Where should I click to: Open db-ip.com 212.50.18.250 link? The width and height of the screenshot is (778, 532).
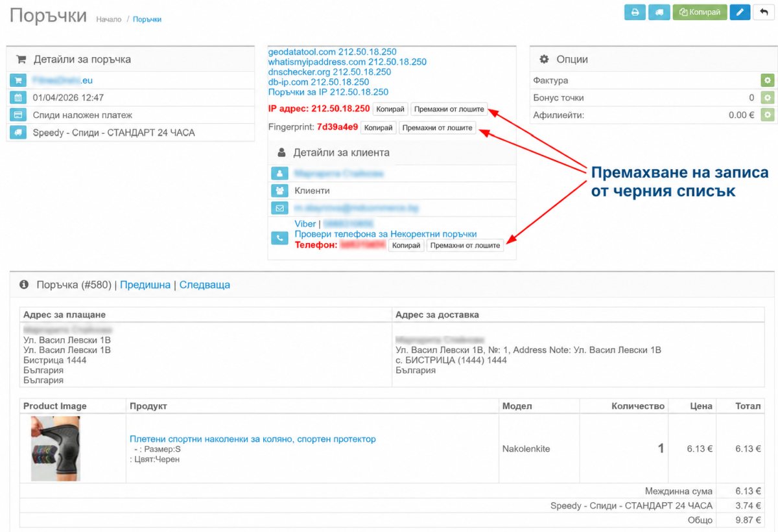pos(319,82)
